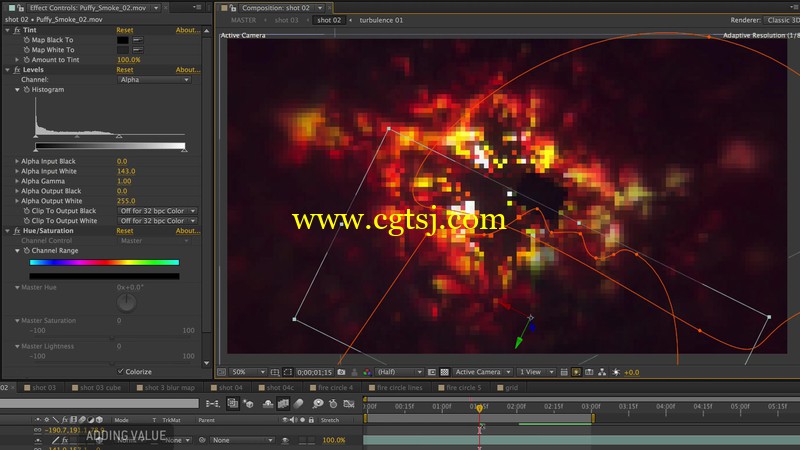Collapse the Histogram disclosure triangle
Image resolution: width=800 pixels, height=450 pixels.
[17, 90]
